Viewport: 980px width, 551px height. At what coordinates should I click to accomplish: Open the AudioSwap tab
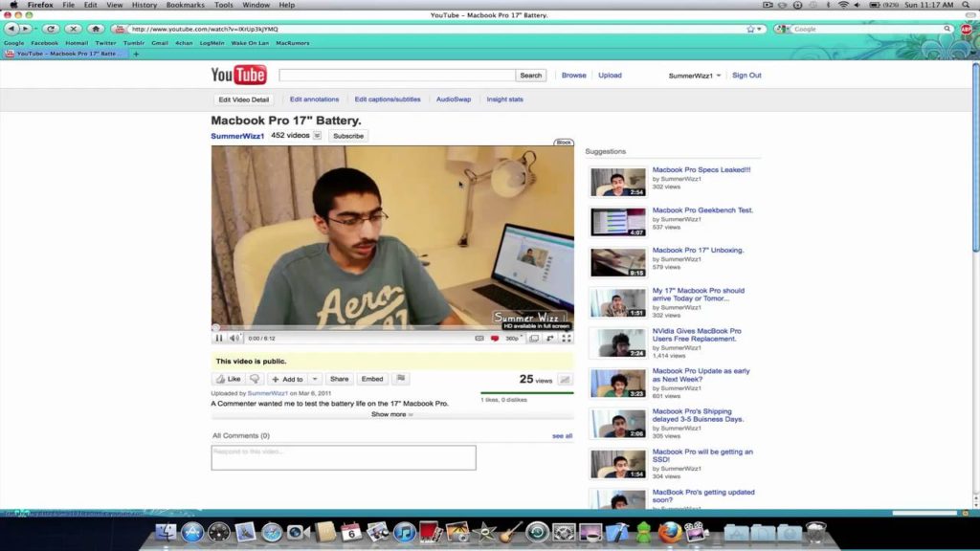click(454, 99)
